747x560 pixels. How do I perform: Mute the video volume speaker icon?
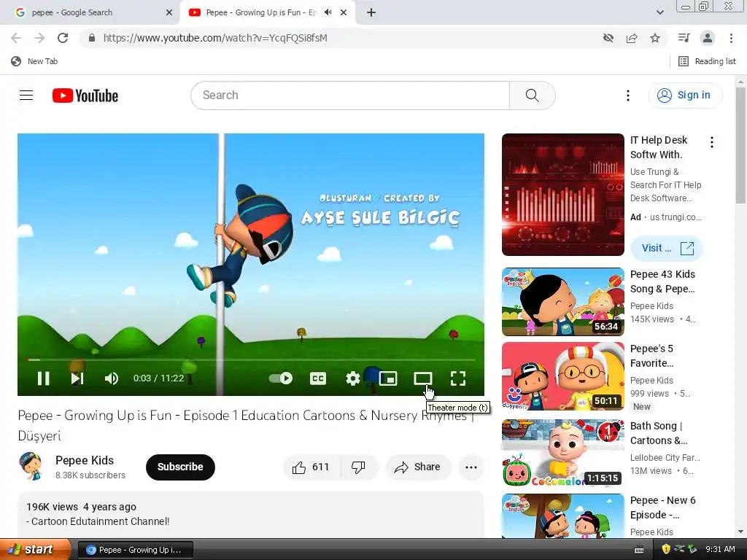[x=111, y=378]
